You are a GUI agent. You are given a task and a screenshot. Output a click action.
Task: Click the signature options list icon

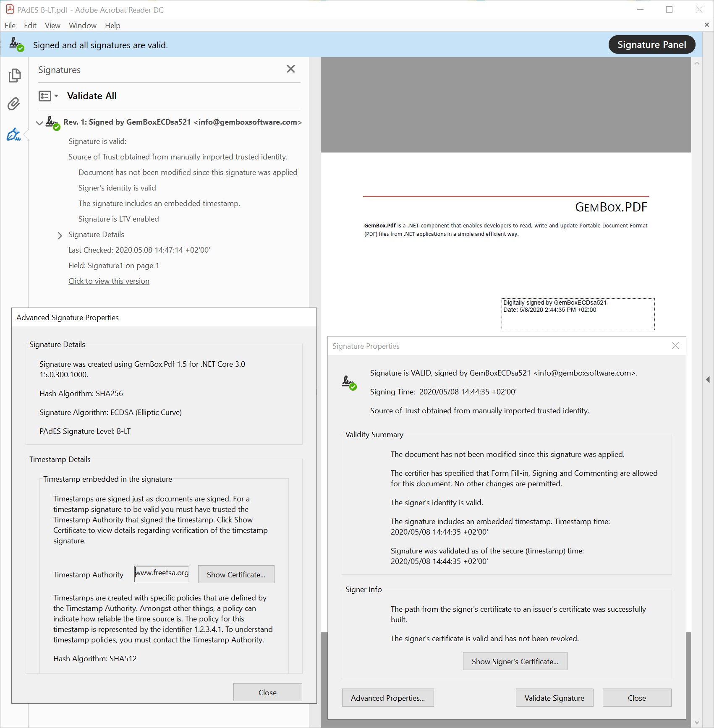tap(44, 96)
